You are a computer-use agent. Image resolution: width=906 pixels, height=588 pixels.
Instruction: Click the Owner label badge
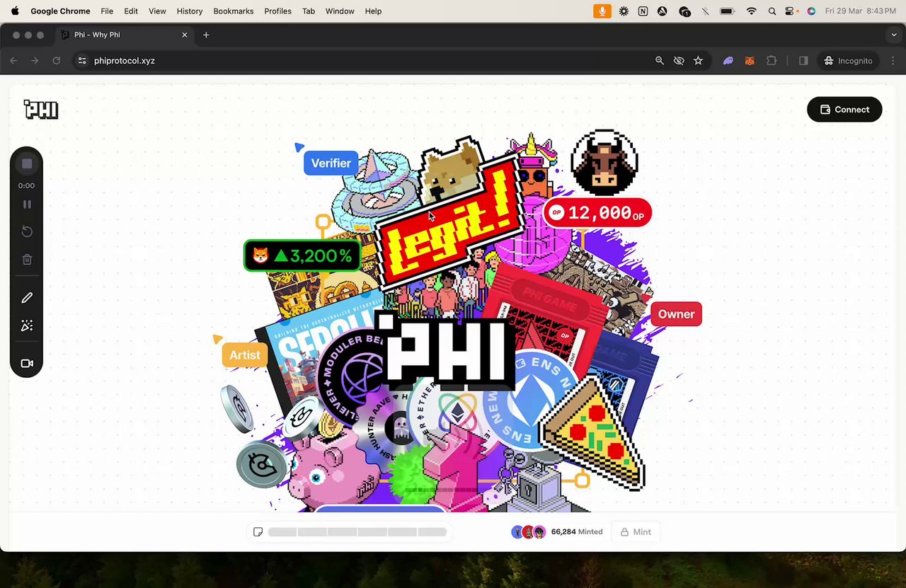[x=676, y=314]
